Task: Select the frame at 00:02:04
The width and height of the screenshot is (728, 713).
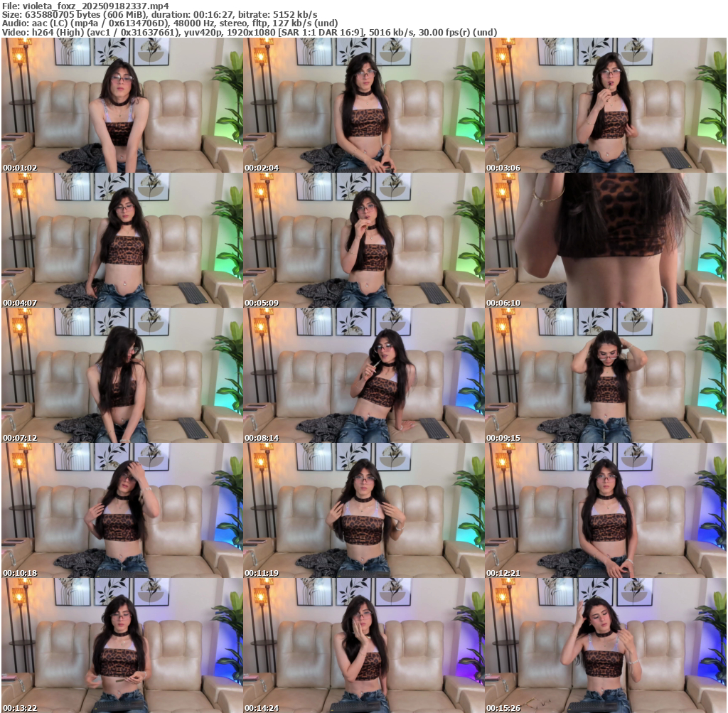Action: (x=363, y=105)
